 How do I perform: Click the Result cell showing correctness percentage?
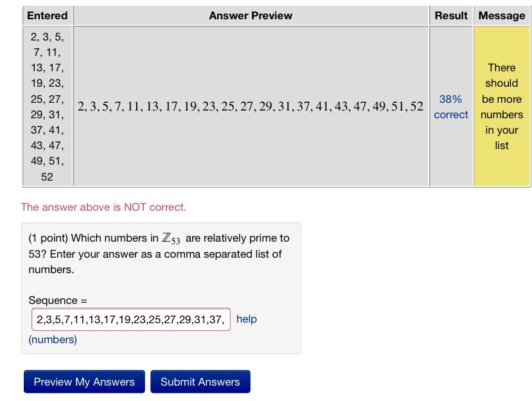point(451,107)
